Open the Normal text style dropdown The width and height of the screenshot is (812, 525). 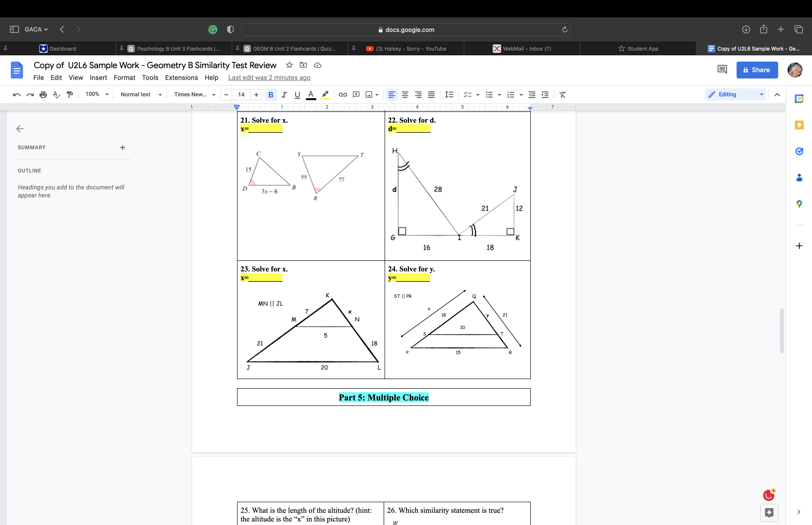coord(141,94)
